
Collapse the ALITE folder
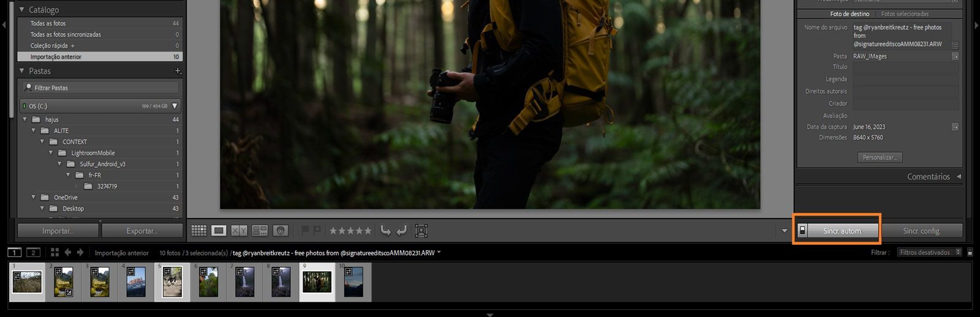(x=34, y=130)
